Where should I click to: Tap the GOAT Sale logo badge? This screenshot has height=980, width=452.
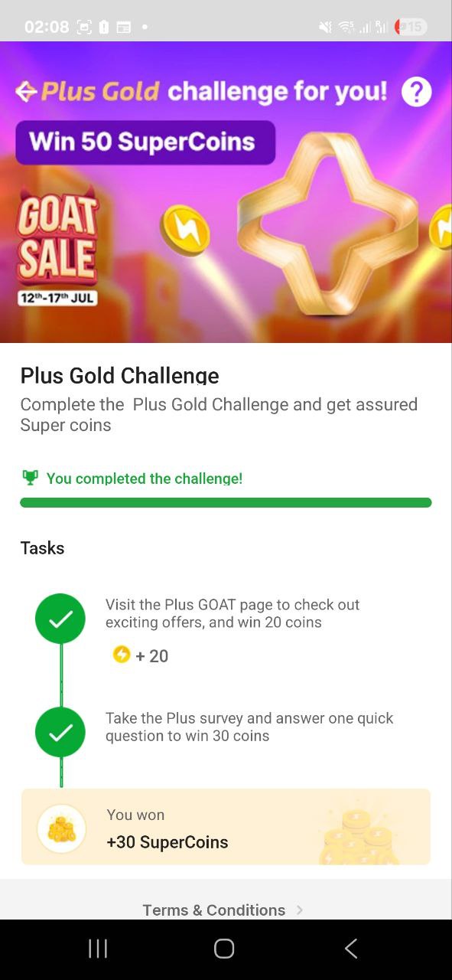point(58,247)
